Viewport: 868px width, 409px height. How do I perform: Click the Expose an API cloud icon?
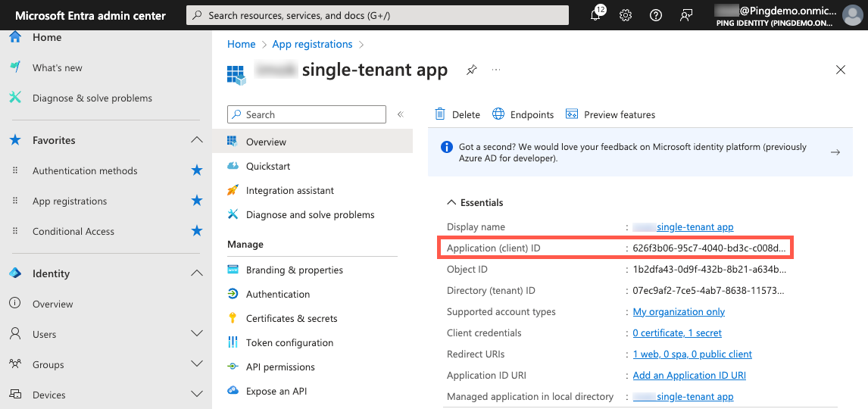tap(233, 391)
